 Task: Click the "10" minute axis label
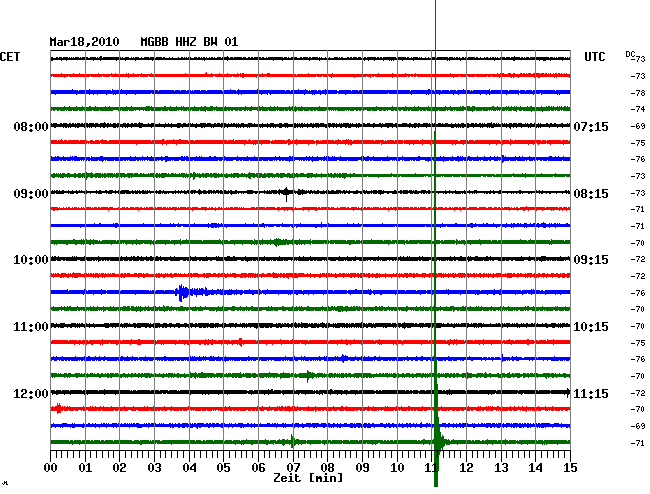pos(397,468)
